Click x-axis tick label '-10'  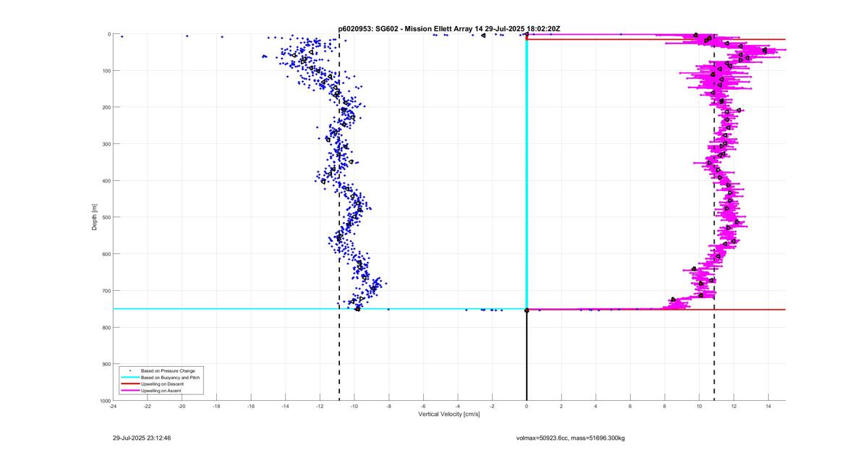click(x=354, y=407)
